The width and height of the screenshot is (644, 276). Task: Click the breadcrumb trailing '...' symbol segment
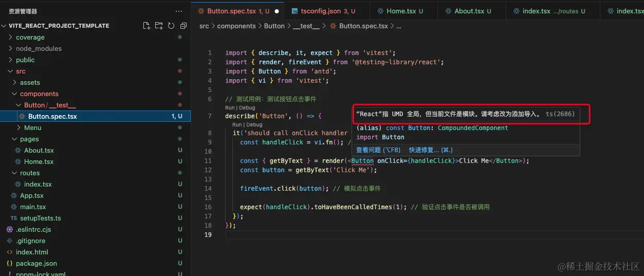pos(399,26)
